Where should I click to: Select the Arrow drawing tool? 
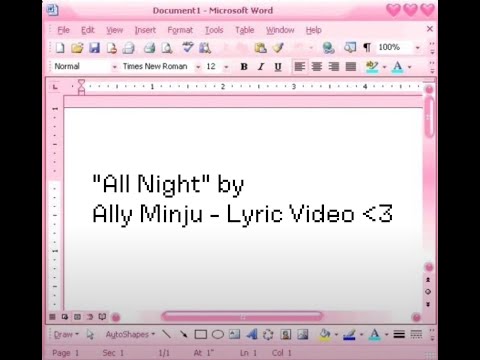click(x=183, y=334)
